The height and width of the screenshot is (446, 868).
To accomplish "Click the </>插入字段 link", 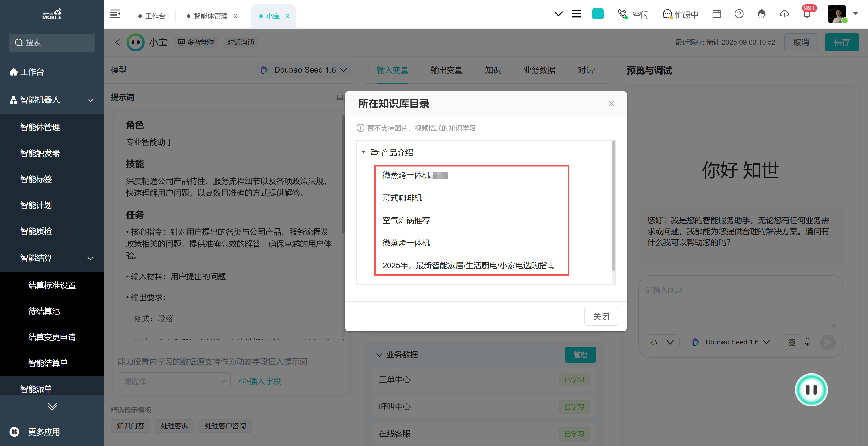I will point(259,381).
